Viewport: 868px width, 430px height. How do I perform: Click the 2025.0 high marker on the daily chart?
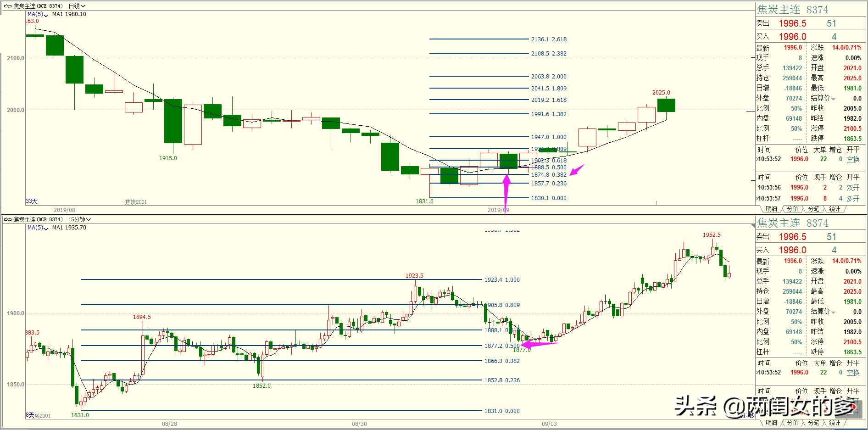(x=661, y=93)
